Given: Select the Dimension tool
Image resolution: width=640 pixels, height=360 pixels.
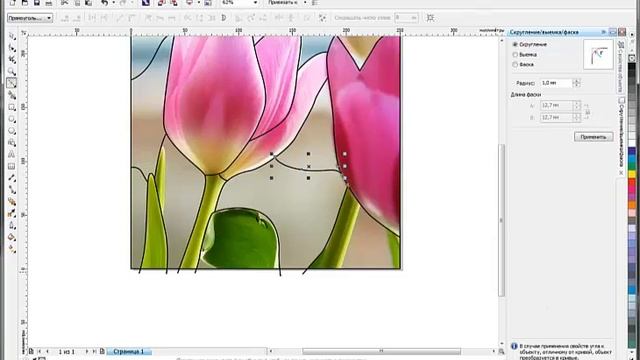Looking at the screenshot, I should point(12,178).
